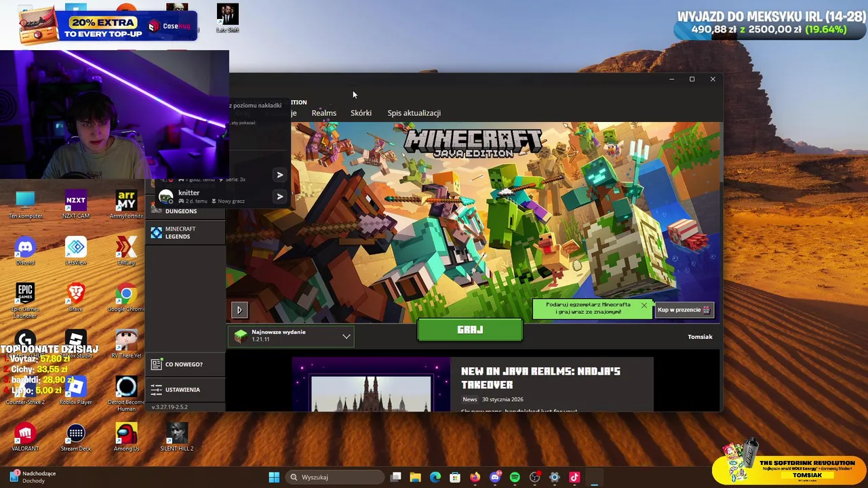Open Firefox from taskbar
Screen dimensions: 868x488
point(475,477)
